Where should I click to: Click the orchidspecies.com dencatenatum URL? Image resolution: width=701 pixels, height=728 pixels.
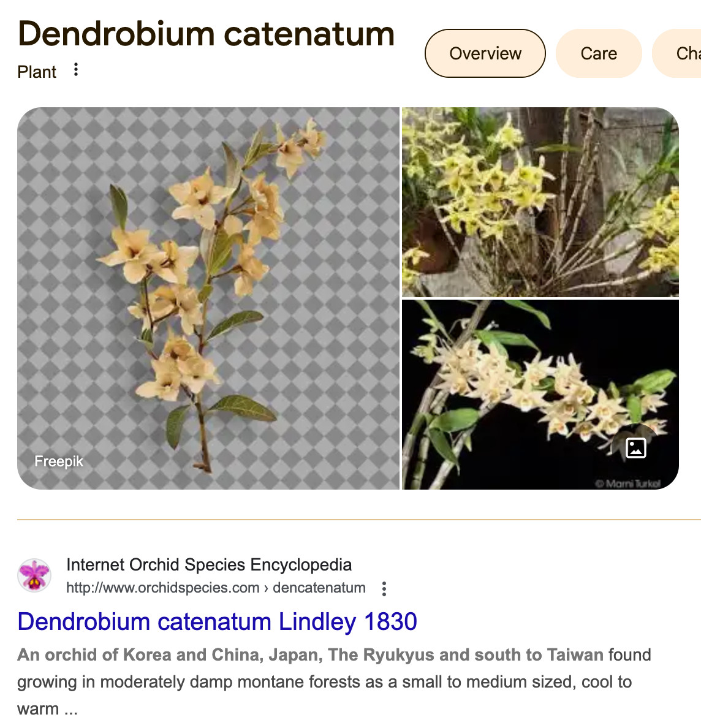click(216, 588)
